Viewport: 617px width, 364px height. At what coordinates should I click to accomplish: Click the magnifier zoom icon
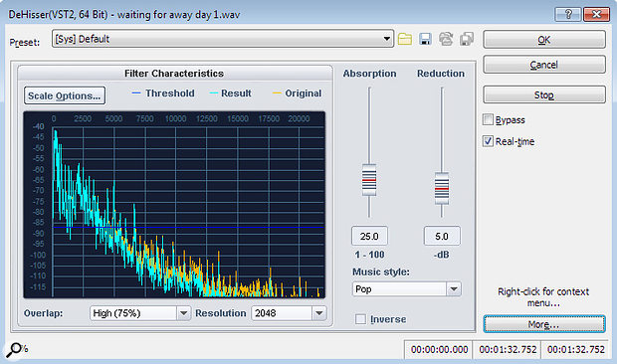point(15,349)
